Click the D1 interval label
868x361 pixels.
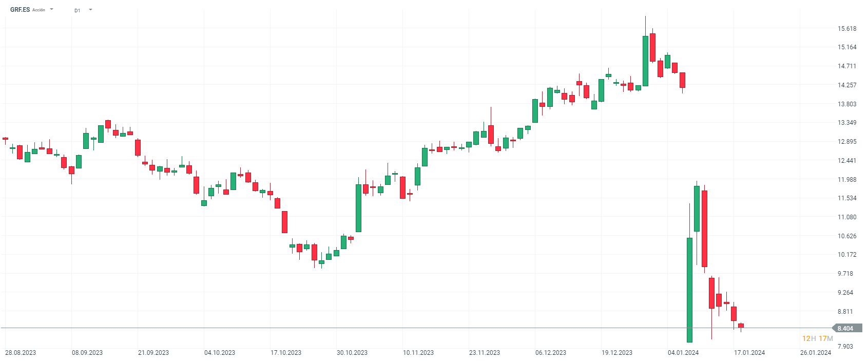(77, 10)
